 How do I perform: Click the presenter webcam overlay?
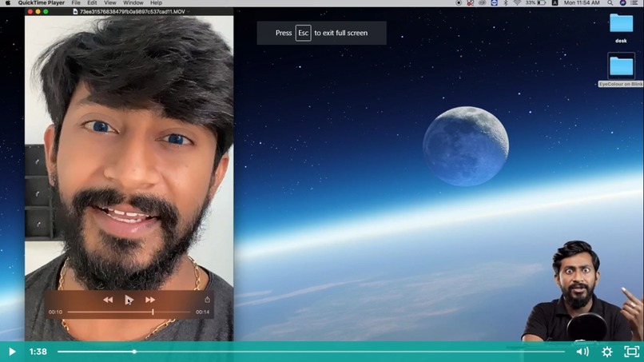(582, 291)
